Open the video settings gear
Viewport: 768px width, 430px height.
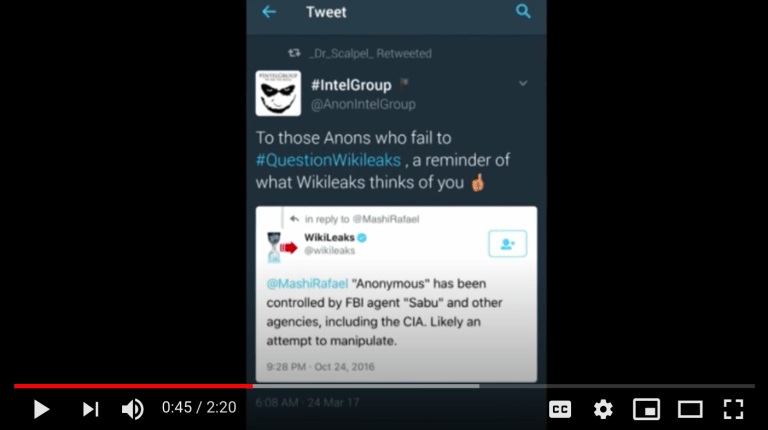pyautogui.click(x=603, y=409)
